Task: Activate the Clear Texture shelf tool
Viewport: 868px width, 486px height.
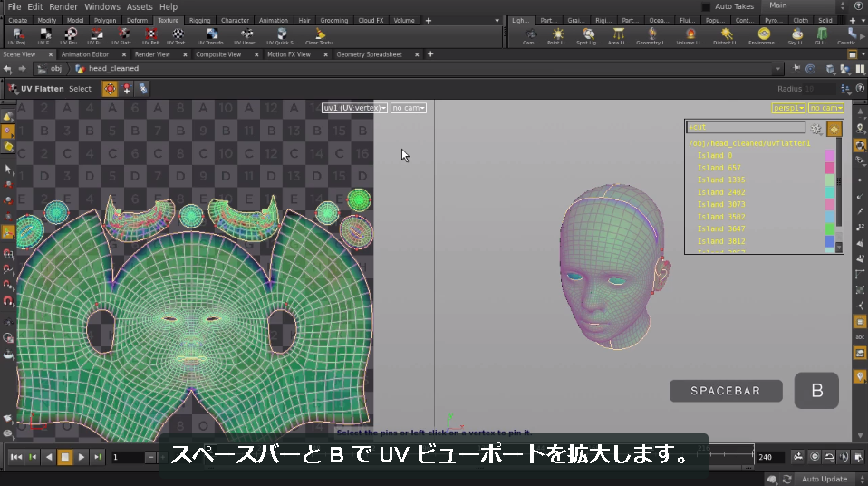Action: tap(321, 36)
